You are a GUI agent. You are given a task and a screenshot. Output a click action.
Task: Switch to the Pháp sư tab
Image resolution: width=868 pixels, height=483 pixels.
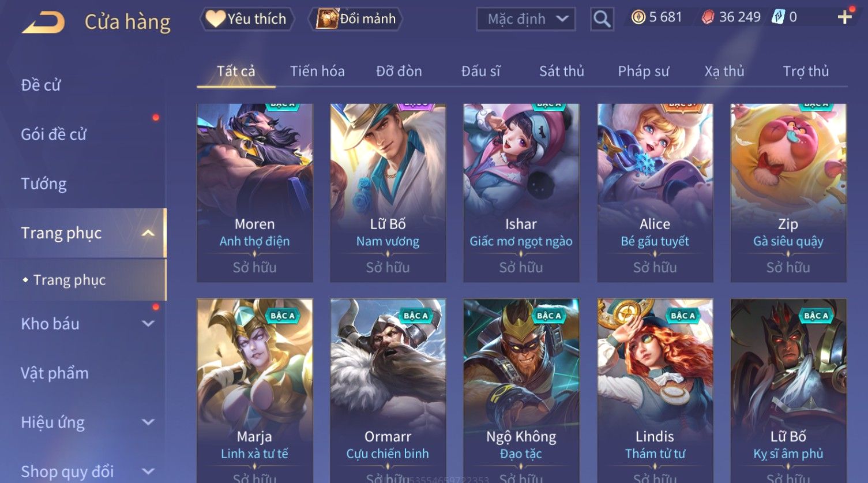pos(644,71)
